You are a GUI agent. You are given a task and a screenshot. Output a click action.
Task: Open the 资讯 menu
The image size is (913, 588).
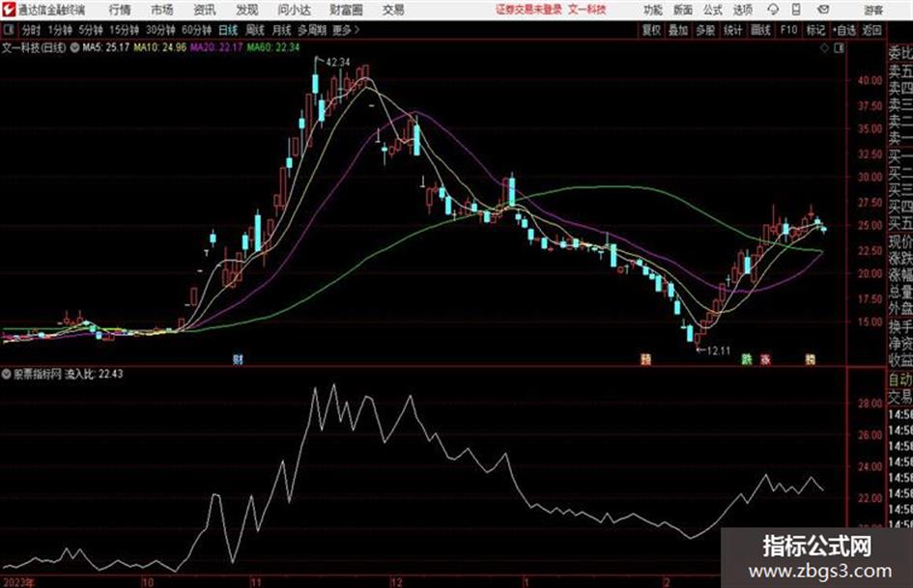(x=205, y=10)
